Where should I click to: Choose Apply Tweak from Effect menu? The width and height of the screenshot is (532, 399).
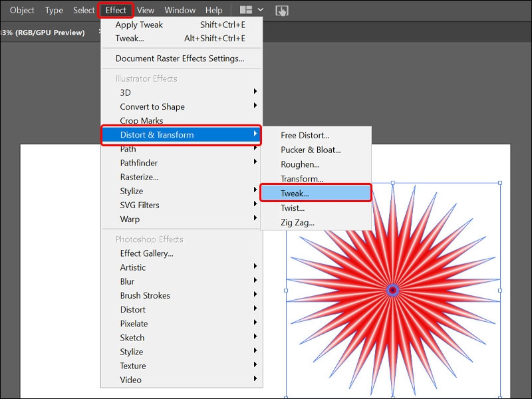coord(182,25)
